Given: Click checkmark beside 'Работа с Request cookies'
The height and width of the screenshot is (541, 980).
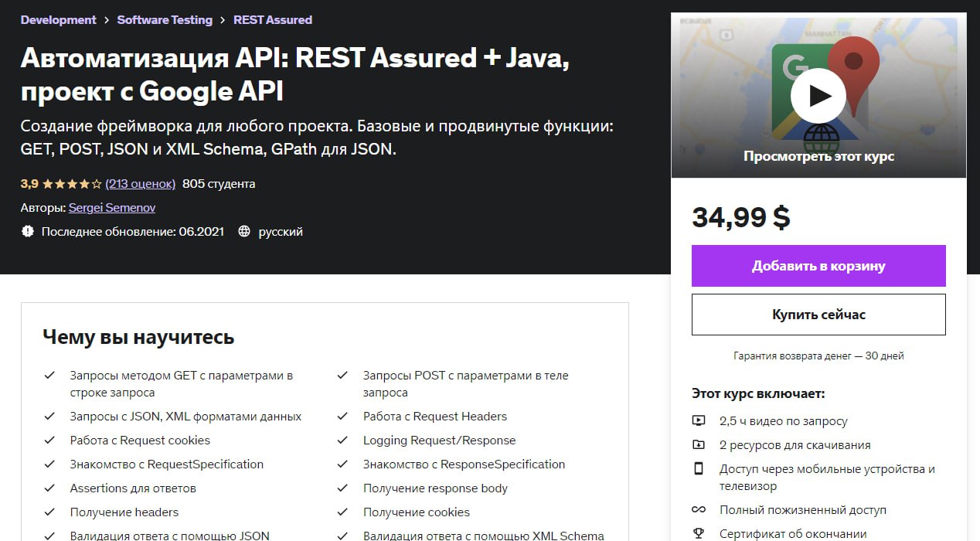Looking at the screenshot, I should point(49,441).
